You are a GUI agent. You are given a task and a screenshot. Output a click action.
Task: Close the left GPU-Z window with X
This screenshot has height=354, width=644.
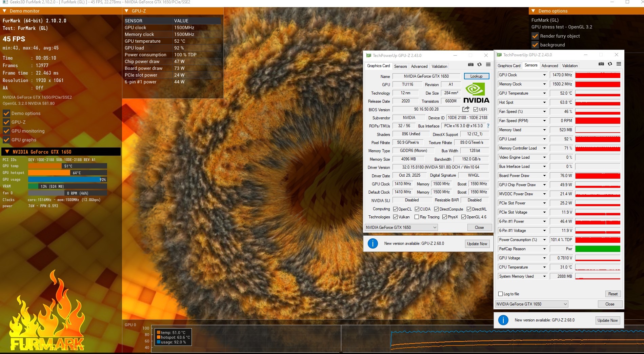coord(486,55)
